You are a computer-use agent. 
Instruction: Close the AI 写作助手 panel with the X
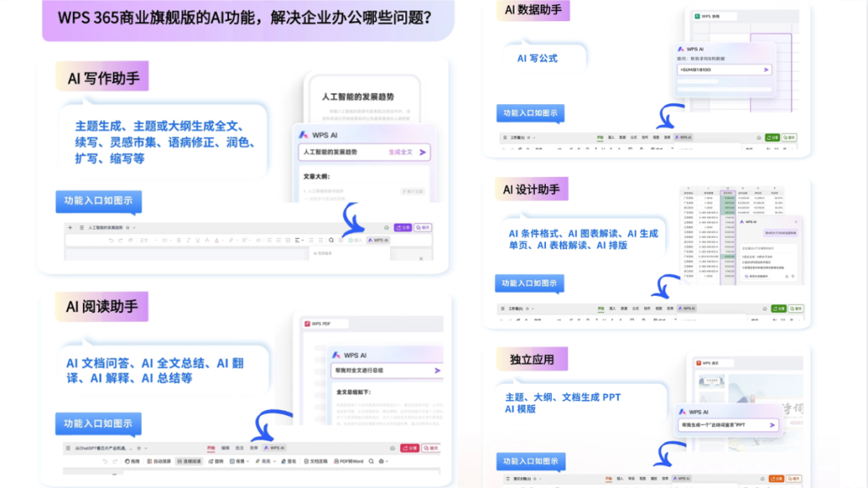click(x=420, y=258)
